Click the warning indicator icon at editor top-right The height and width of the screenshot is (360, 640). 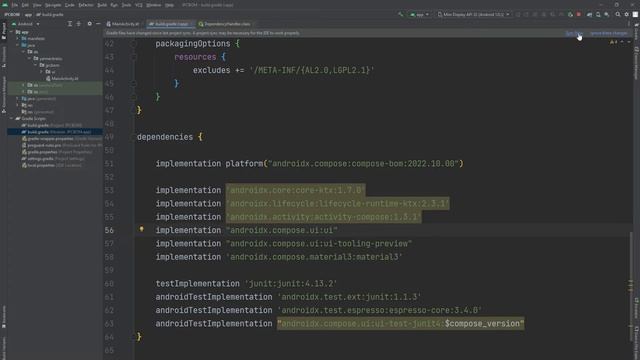613,42
